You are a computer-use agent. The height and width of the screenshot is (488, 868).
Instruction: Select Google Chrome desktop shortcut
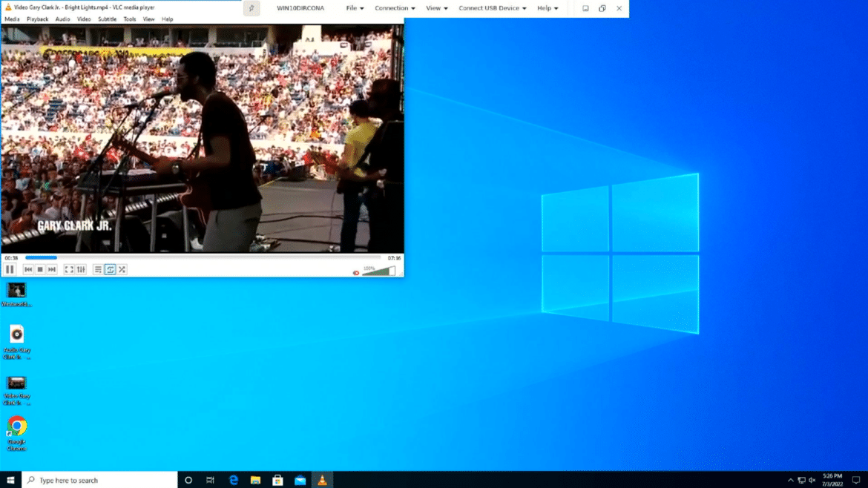click(x=16, y=434)
